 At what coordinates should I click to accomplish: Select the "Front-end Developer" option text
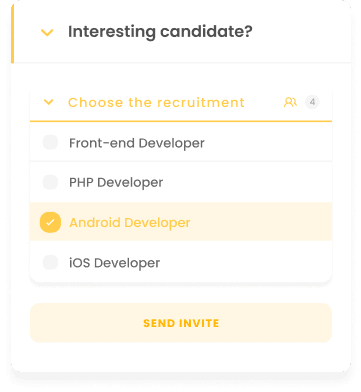pos(137,143)
